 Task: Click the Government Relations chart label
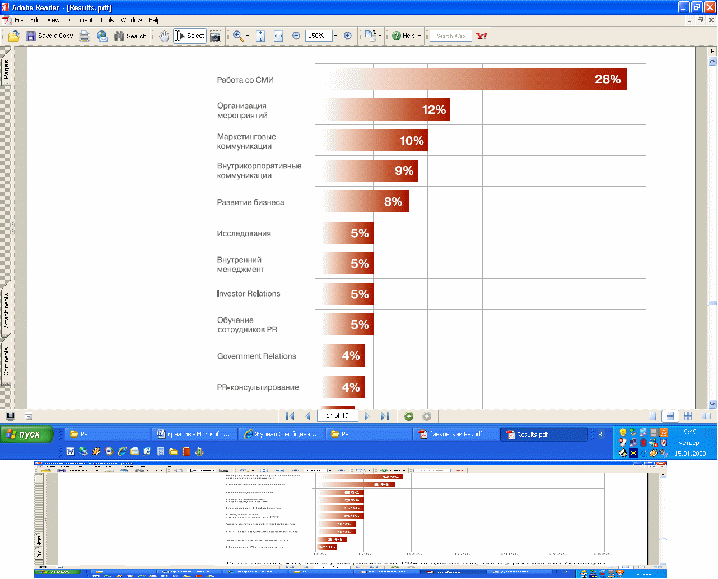tap(256, 356)
